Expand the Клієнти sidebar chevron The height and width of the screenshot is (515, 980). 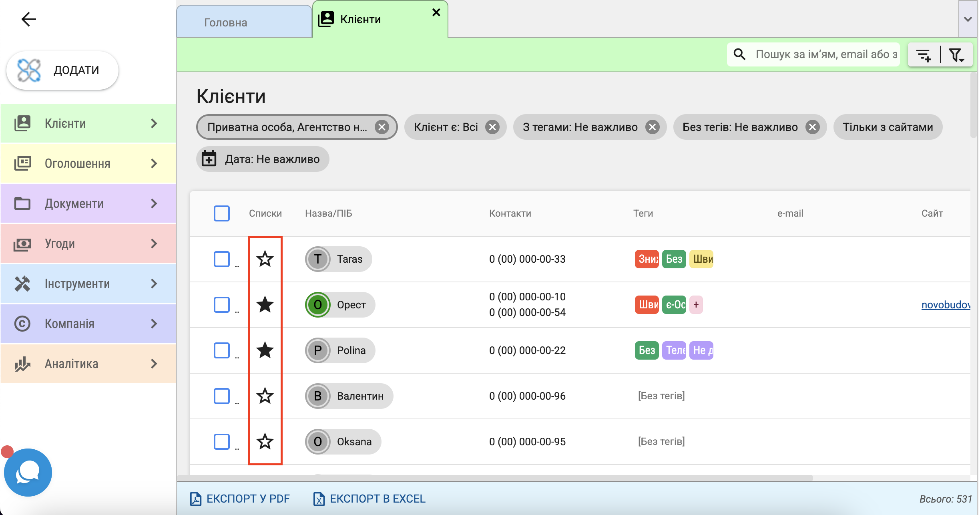(154, 123)
